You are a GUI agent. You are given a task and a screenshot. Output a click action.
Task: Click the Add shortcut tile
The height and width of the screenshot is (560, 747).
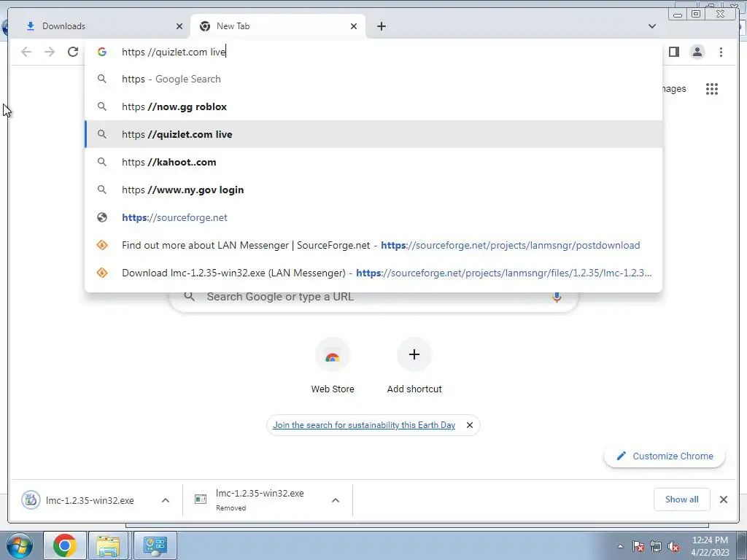(x=414, y=366)
